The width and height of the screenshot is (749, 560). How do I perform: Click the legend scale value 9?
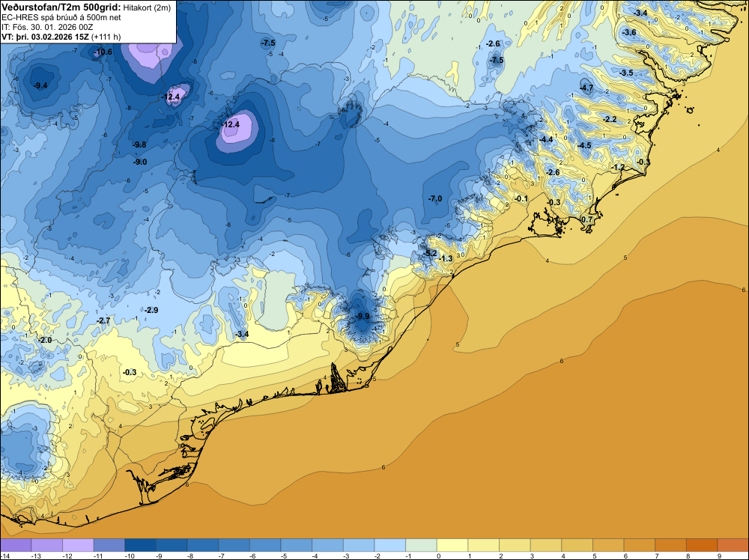(719, 556)
